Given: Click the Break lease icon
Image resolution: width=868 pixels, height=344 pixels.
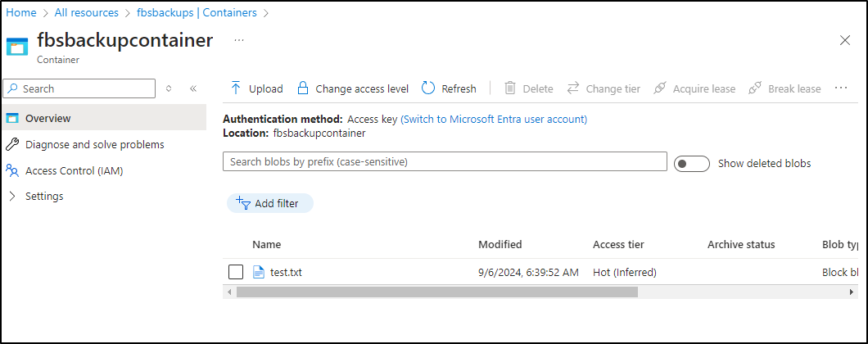Looking at the screenshot, I should pos(754,88).
